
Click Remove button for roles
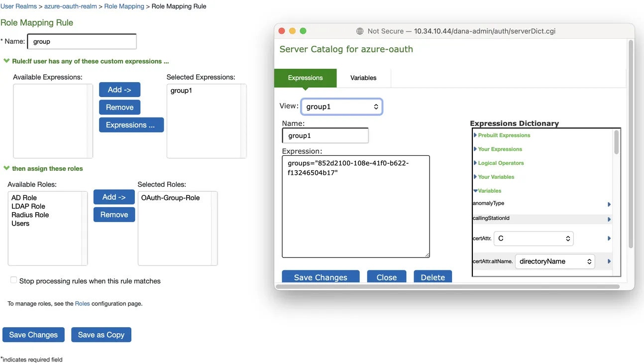click(114, 215)
